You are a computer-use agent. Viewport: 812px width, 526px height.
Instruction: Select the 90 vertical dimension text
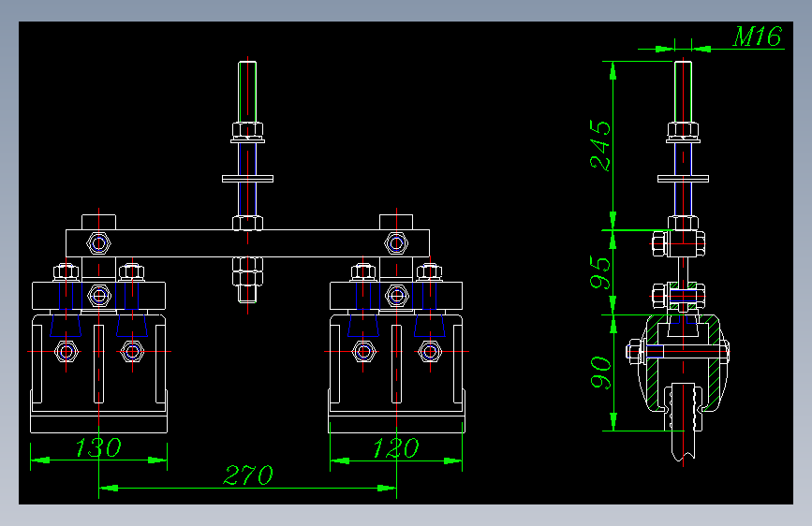[600, 373]
